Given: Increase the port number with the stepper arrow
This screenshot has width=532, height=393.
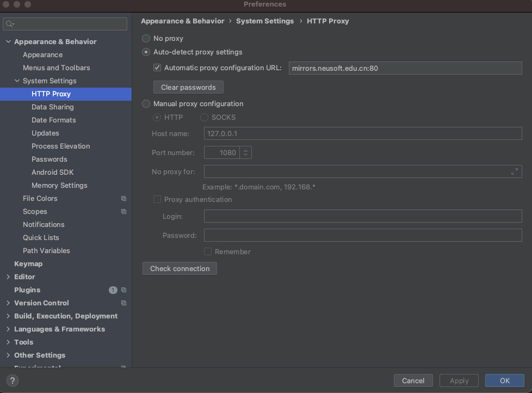Looking at the screenshot, I should pyautogui.click(x=246, y=150).
